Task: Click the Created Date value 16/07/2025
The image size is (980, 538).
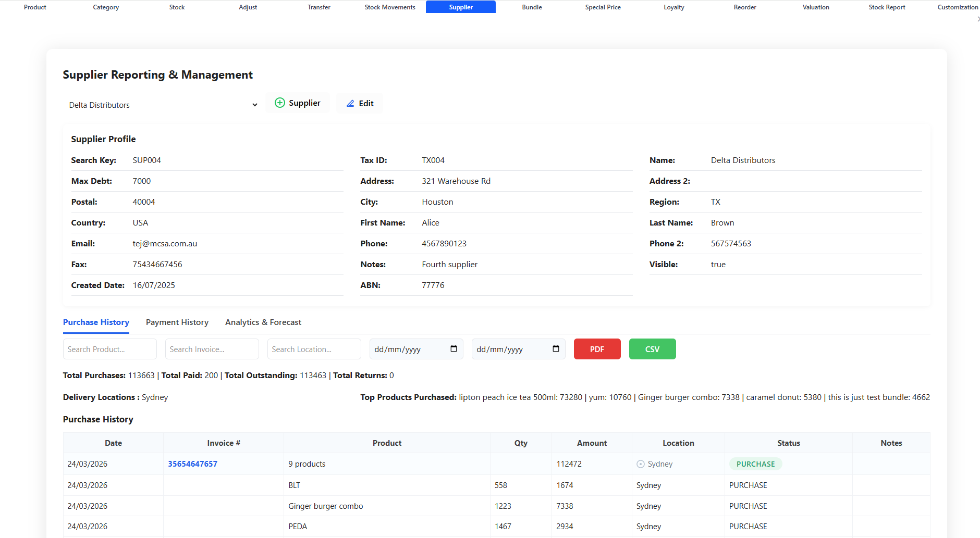Action: [154, 285]
